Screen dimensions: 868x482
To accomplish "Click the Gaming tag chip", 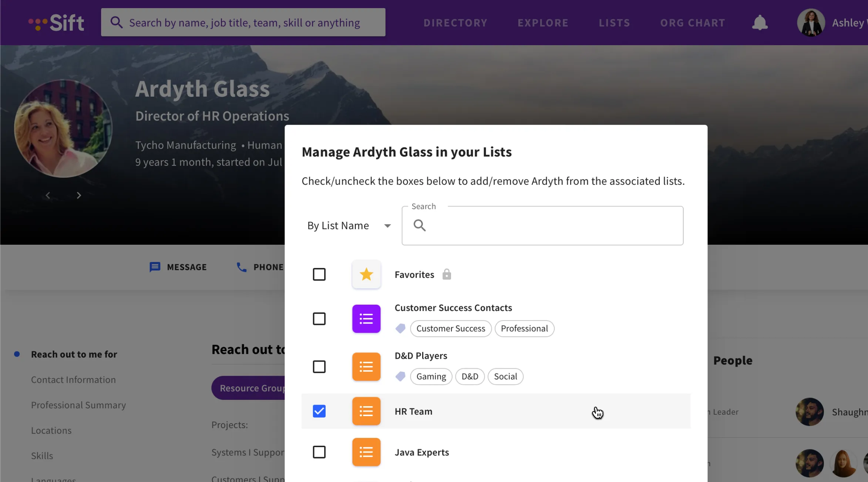I will coord(431,376).
